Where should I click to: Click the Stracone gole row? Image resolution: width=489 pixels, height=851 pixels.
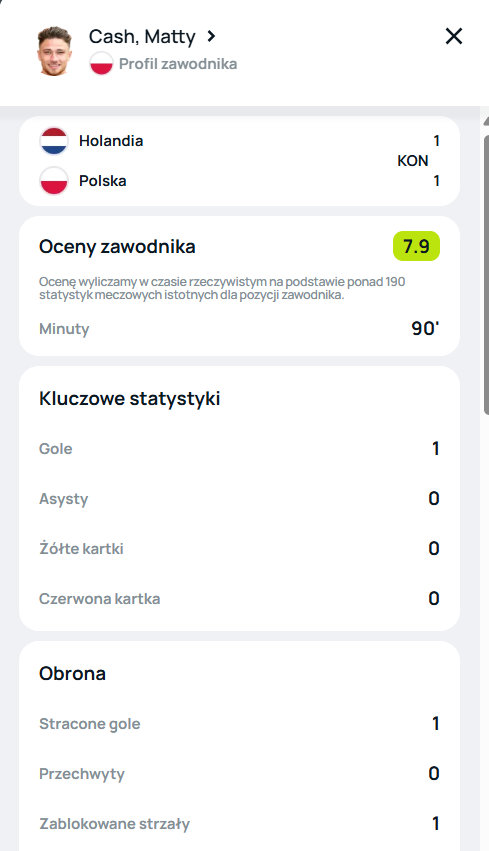point(239,724)
